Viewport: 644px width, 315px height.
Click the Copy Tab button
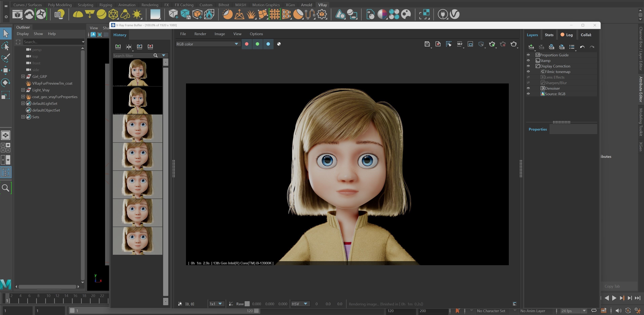[612, 286]
